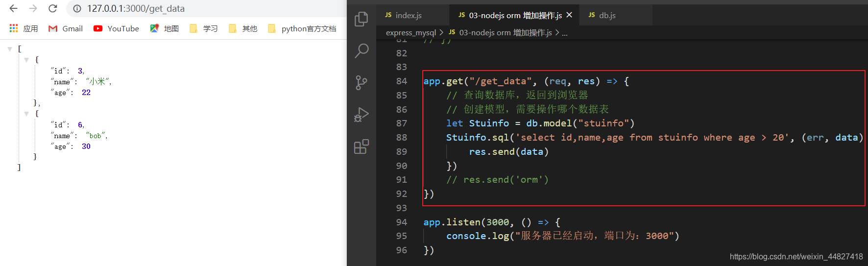Open the 地图 maps bookmark
The width and height of the screenshot is (868, 266).
point(165,28)
